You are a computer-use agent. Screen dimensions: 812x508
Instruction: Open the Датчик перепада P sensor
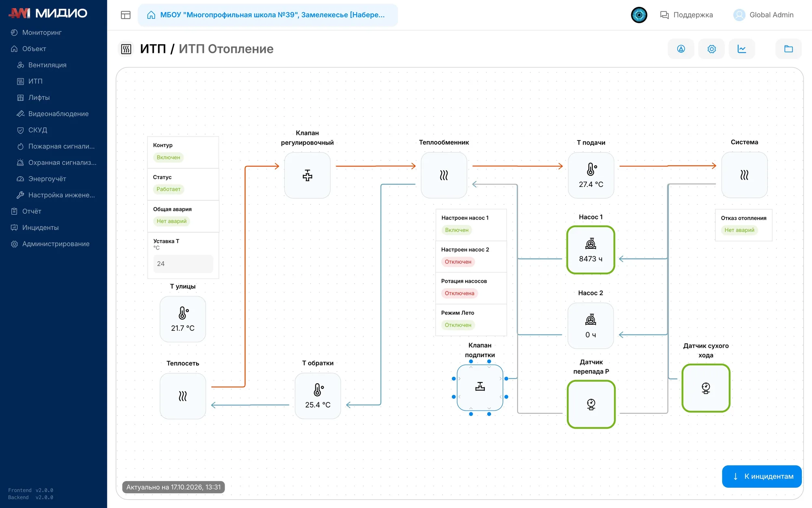click(x=591, y=404)
